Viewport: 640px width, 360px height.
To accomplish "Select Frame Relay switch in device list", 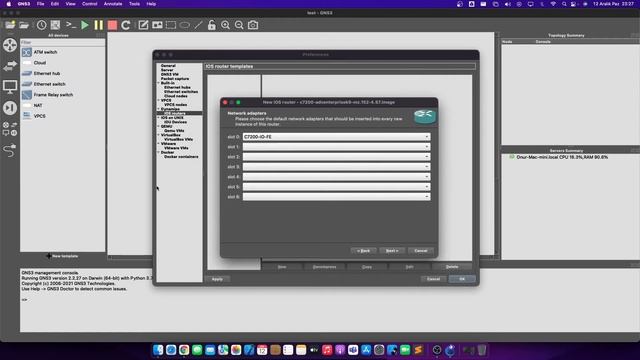I will 53,95.
